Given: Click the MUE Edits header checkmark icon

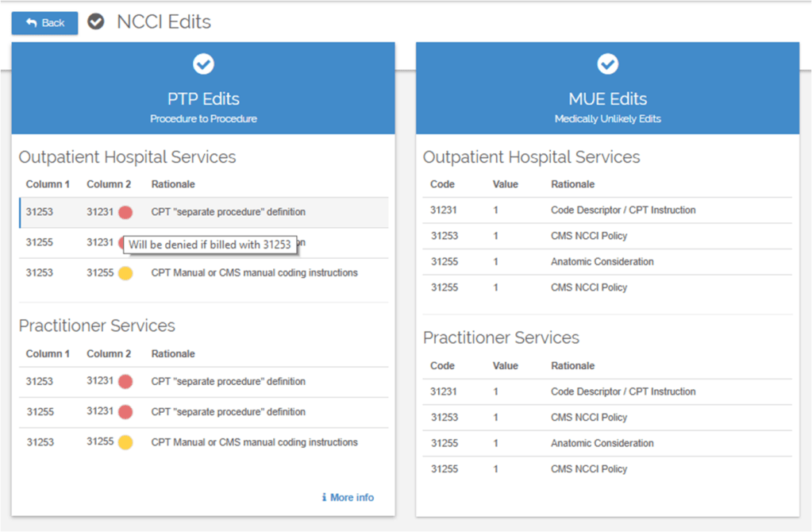Looking at the screenshot, I should (x=607, y=64).
